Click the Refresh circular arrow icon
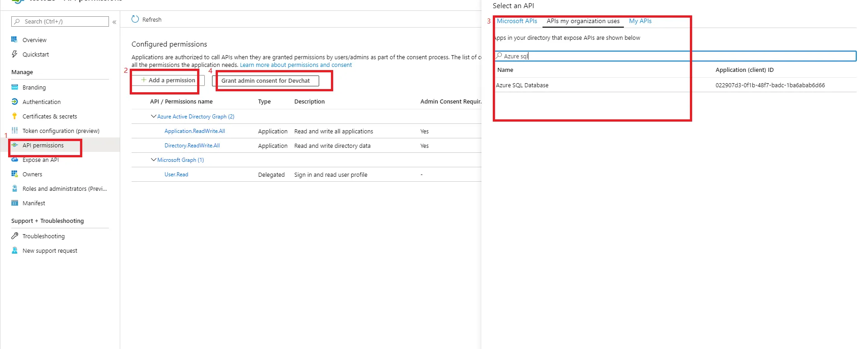 pos(135,19)
